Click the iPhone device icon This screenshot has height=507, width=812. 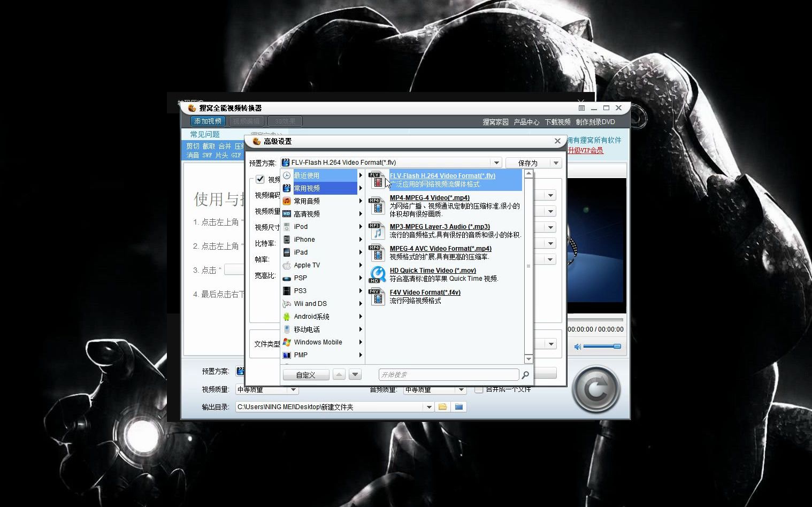[x=287, y=240]
